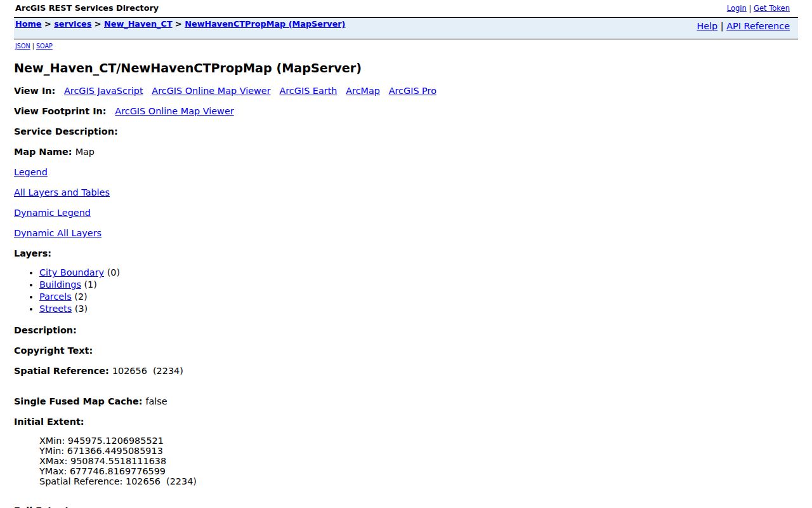Click the XMax value 950874.5518111638
The height and width of the screenshot is (508, 812).
point(118,461)
